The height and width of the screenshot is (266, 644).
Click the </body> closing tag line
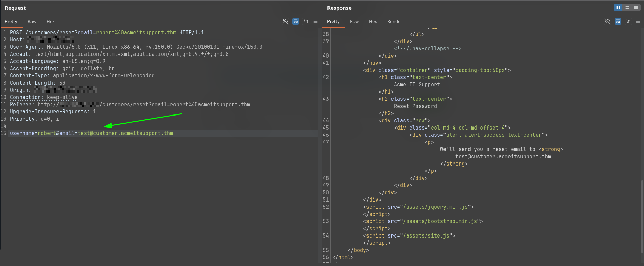[x=358, y=250]
